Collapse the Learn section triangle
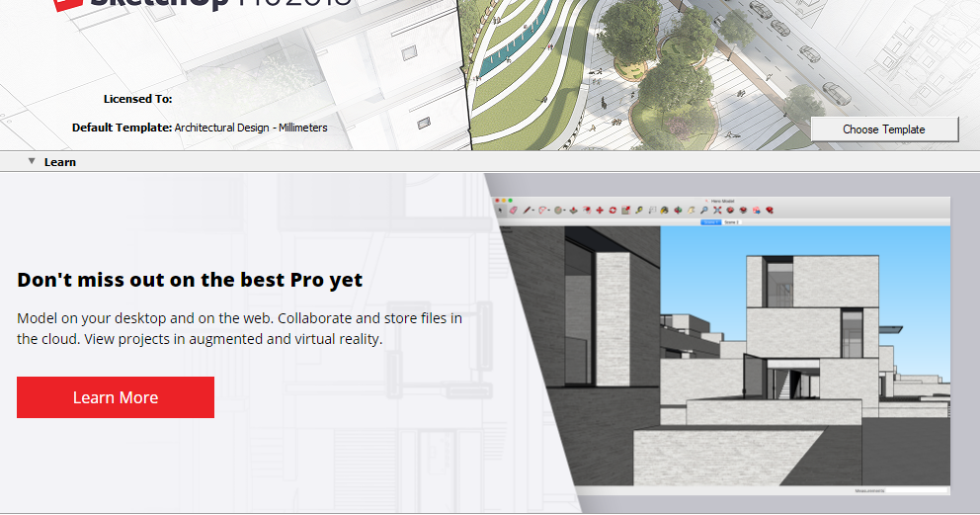The height and width of the screenshot is (515, 980). coord(32,161)
